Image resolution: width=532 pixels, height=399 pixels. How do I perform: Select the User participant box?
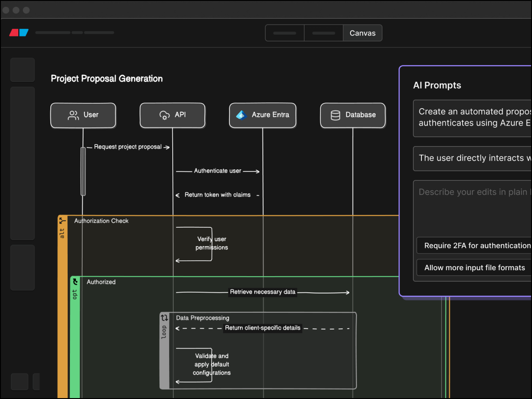click(83, 115)
